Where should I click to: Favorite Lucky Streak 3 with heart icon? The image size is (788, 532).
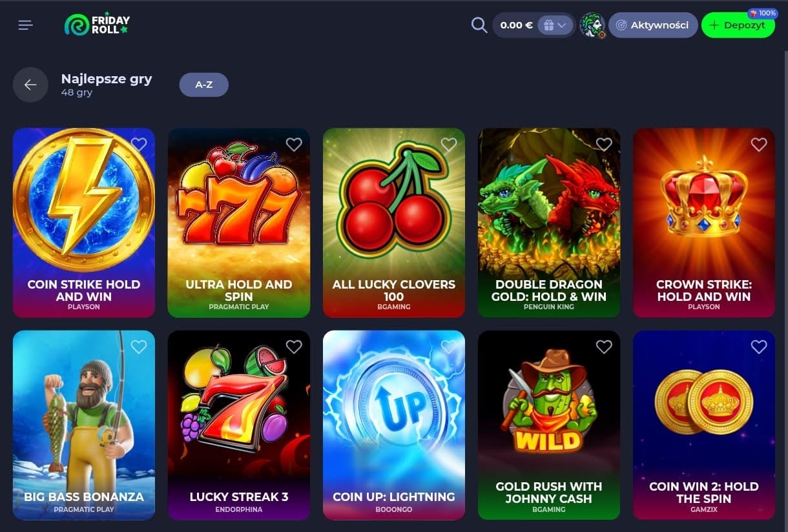pyautogui.click(x=294, y=347)
